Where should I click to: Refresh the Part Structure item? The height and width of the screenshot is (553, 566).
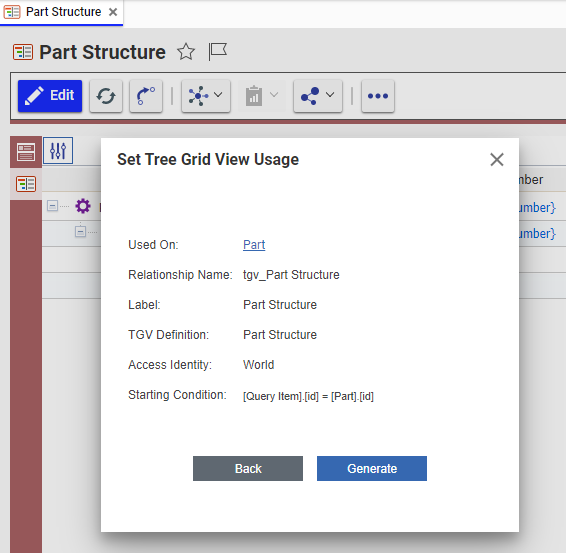pos(106,96)
